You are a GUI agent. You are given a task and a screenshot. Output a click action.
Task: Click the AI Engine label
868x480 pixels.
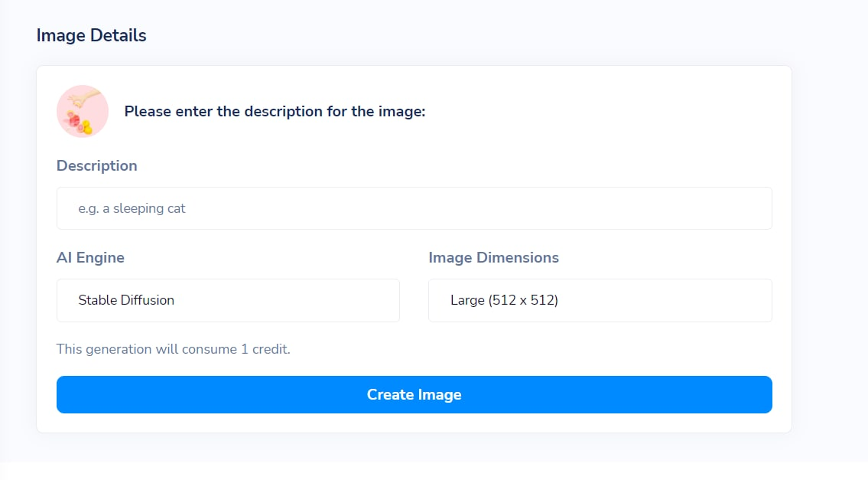(x=90, y=258)
